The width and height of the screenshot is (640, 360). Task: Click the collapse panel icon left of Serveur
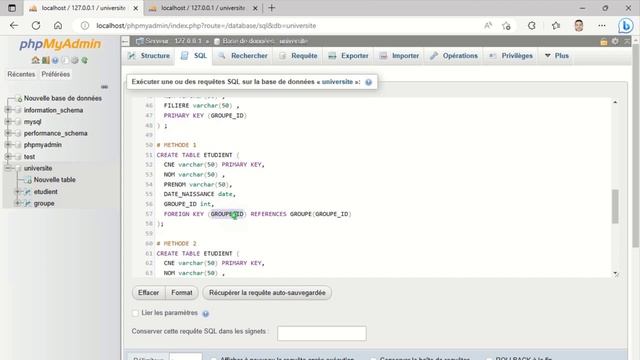tap(125, 41)
